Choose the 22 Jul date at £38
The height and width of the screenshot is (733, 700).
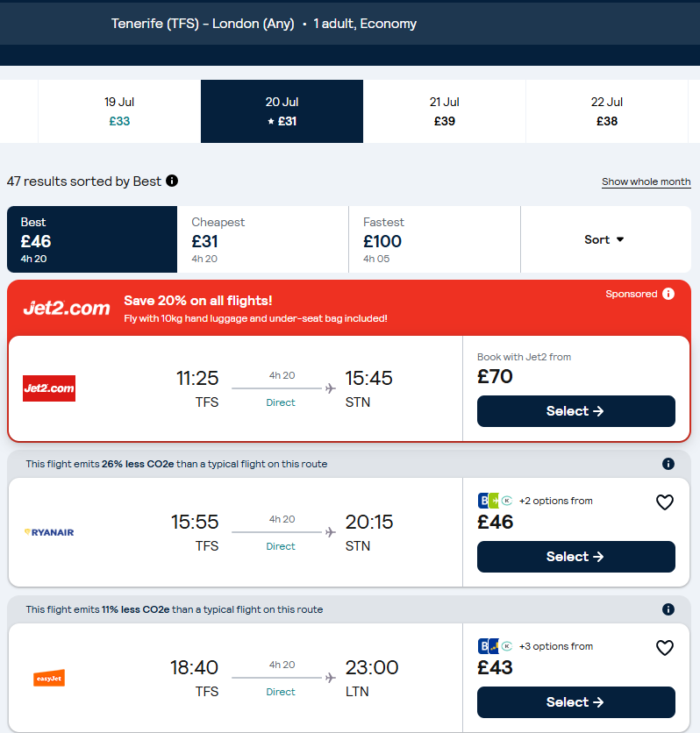point(607,111)
